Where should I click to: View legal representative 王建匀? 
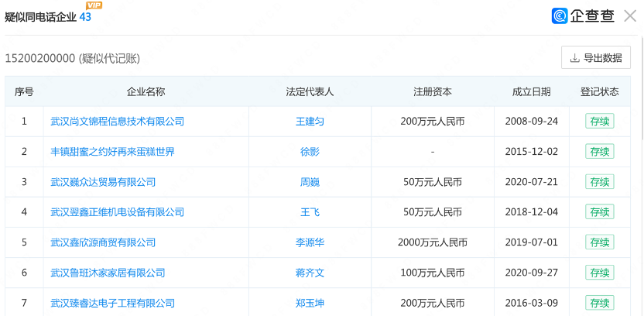coord(310,122)
